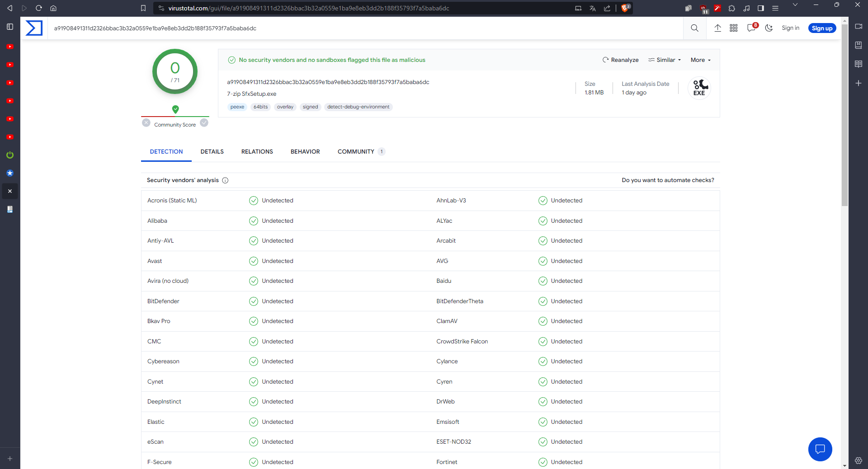View the COMMUNITY tab
Screen dimensions: 868x469
361,152
